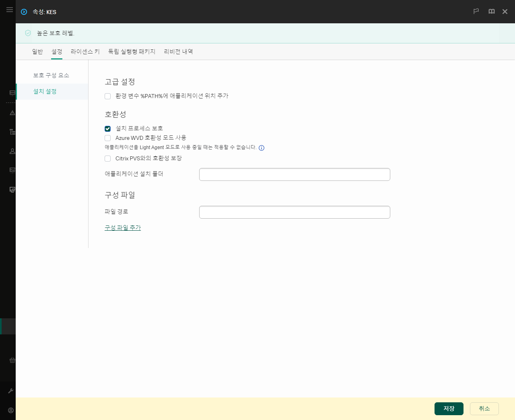Screen dimensions: 515x420
Task: Open the users section via person icon
Action: 12,151
